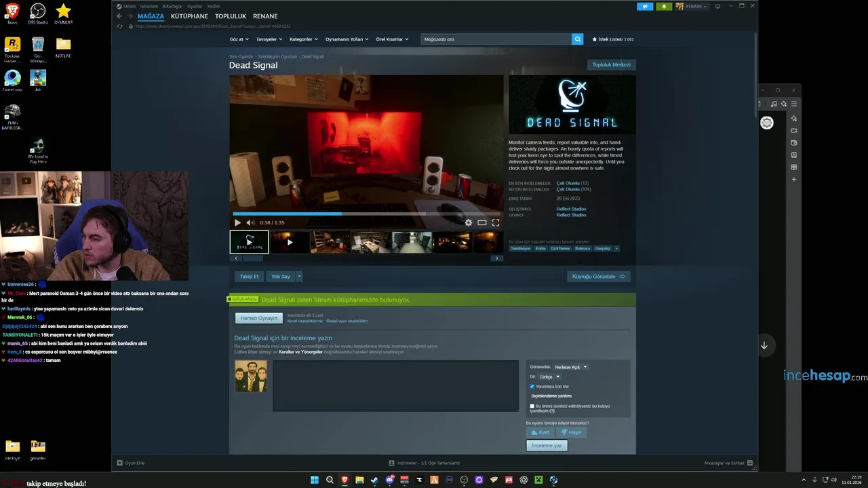Click the store page vertical scrollbar
Screen dimensions: 868x488
[755, 75]
